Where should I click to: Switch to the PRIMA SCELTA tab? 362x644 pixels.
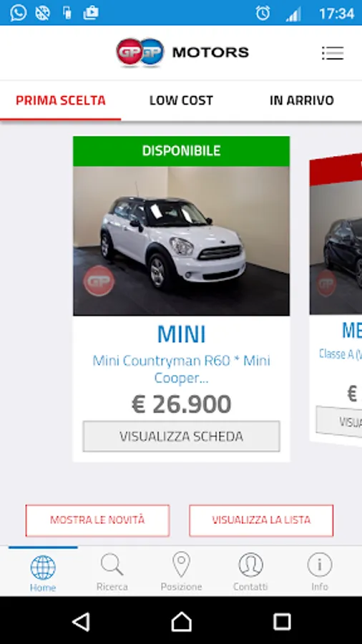pos(60,101)
